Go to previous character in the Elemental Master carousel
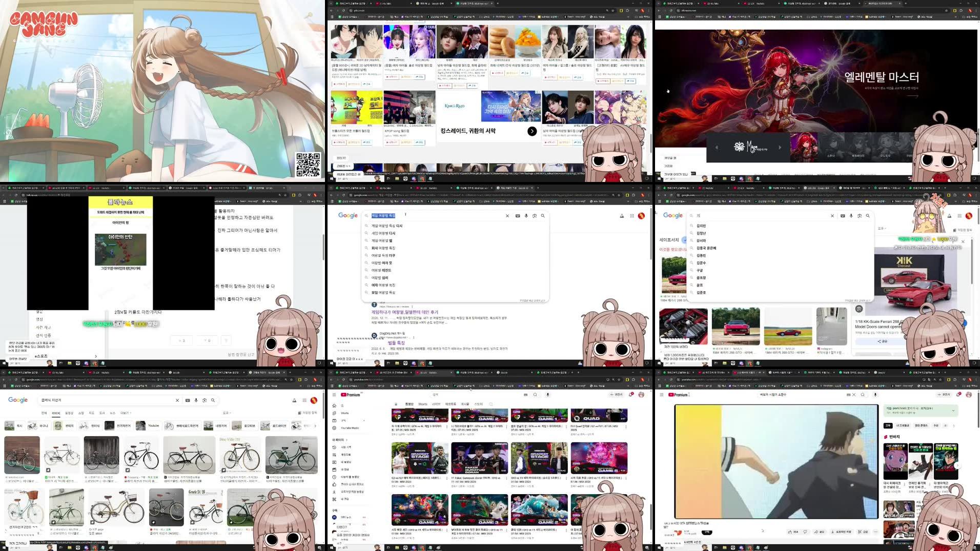Viewport: 980px width, 551px height. pos(717,148)
